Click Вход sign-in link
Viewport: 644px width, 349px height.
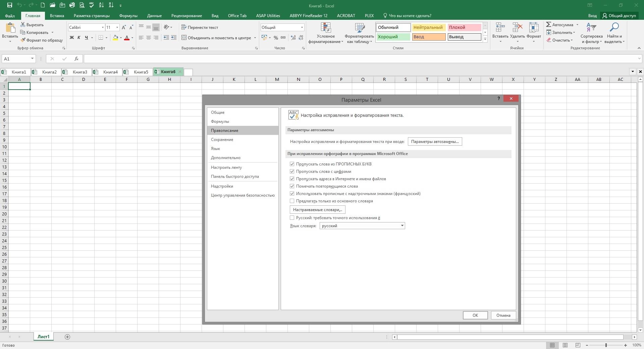click(592, 15)
